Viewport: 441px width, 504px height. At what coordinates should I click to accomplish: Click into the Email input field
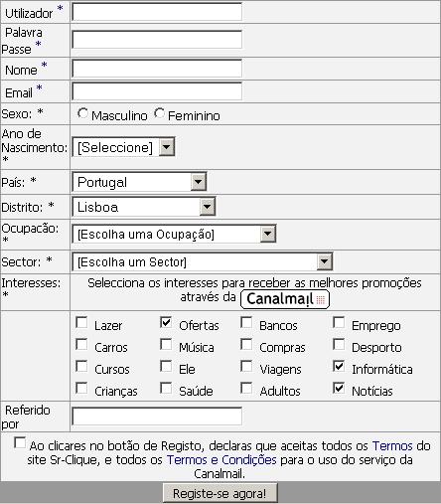coord(157,91)
